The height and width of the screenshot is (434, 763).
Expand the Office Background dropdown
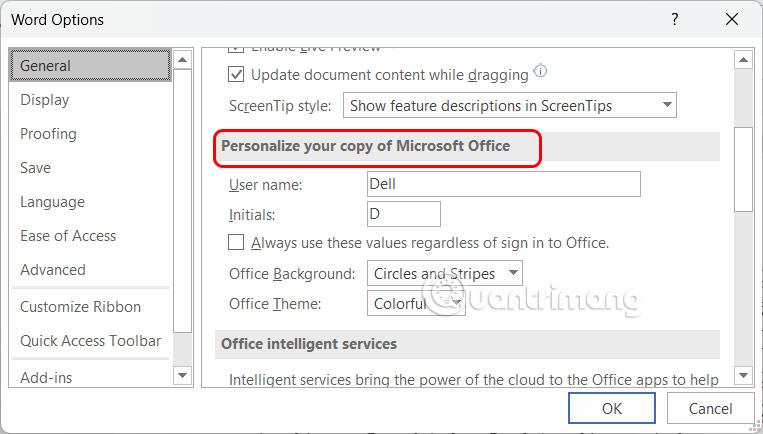click(512, 273)
